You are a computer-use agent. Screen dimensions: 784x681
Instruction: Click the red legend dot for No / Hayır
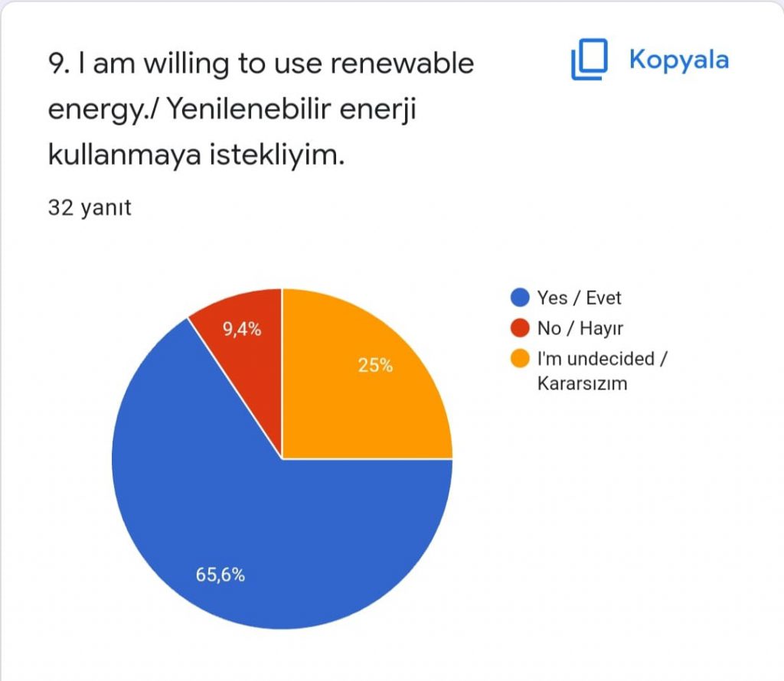click(x=521, y=328)
